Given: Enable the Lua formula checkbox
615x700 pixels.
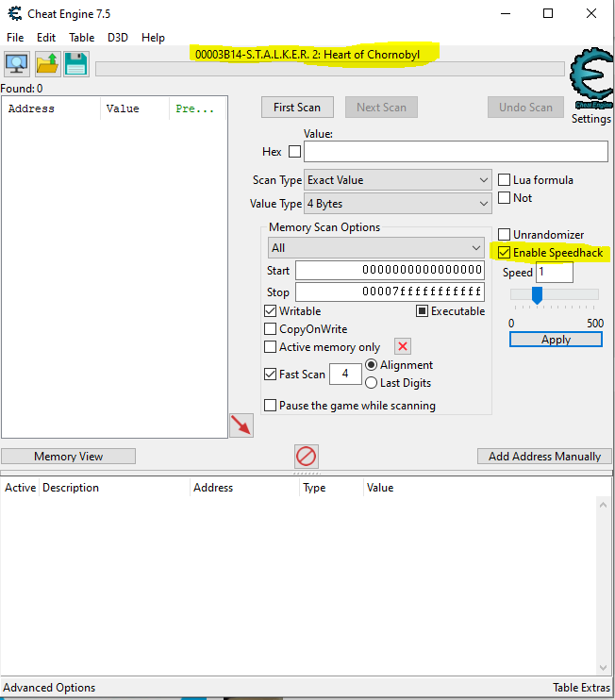Looking at the screenshot, I should [504, 180].
